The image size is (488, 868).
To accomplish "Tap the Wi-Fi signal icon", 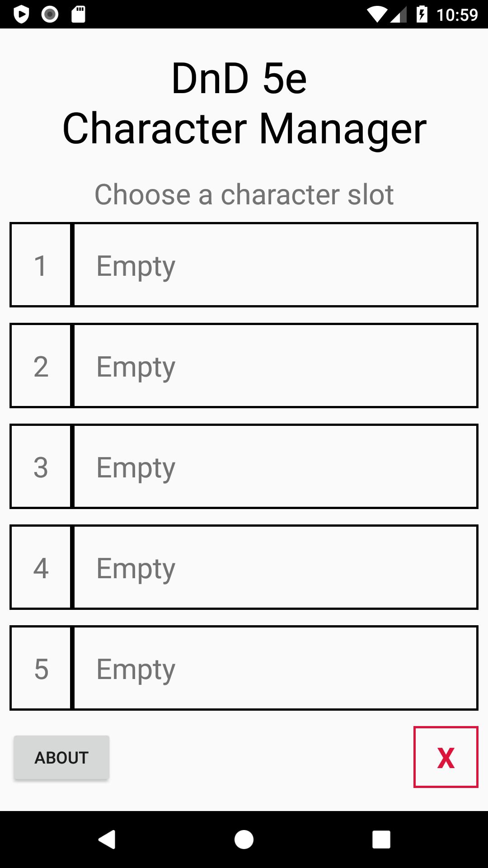I will (376, 14).
